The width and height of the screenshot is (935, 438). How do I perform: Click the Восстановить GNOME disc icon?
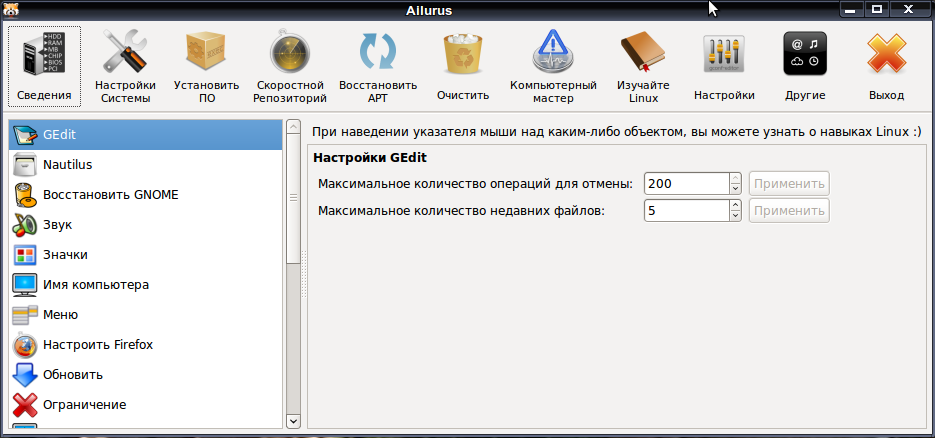24,195
